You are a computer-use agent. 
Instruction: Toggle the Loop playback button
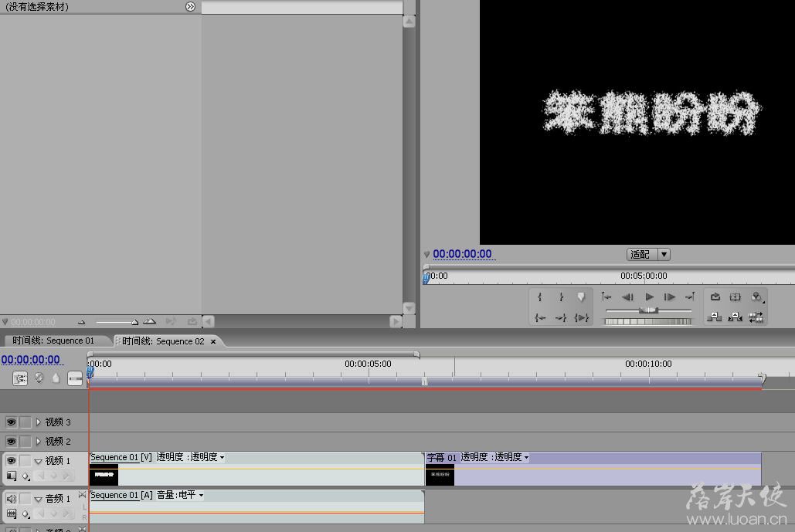coord(715,297)
